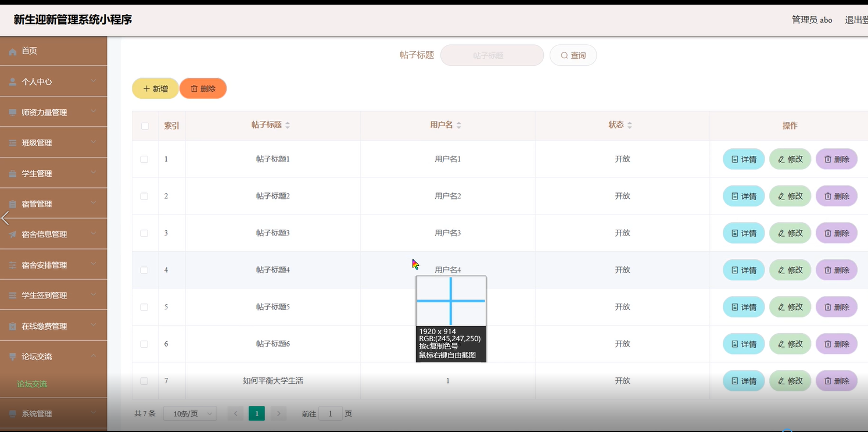Viewport: 868px width, 432px height.
Task: Click purple 删除 for 如何平衡大学生活 row
Action: [837, 381]
